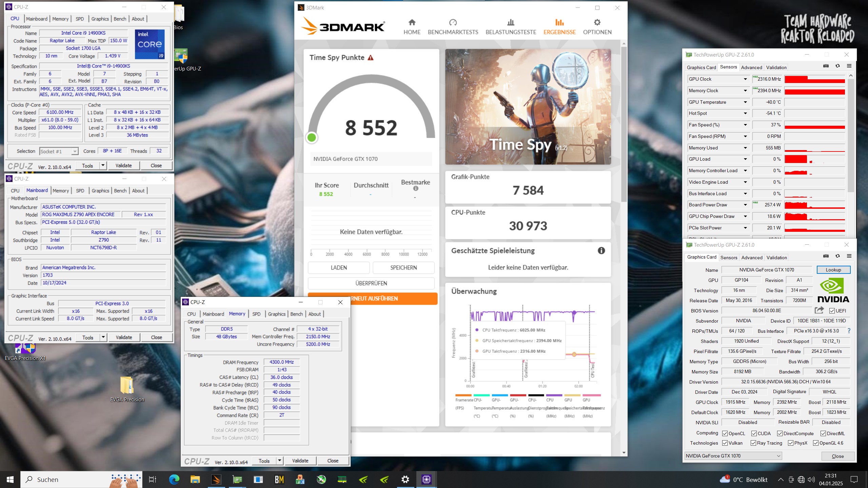Take GPU-Z sensors window screenshot (camera icon)
The width and height of the screenshot is (868, 488).
tap(826, 66)
